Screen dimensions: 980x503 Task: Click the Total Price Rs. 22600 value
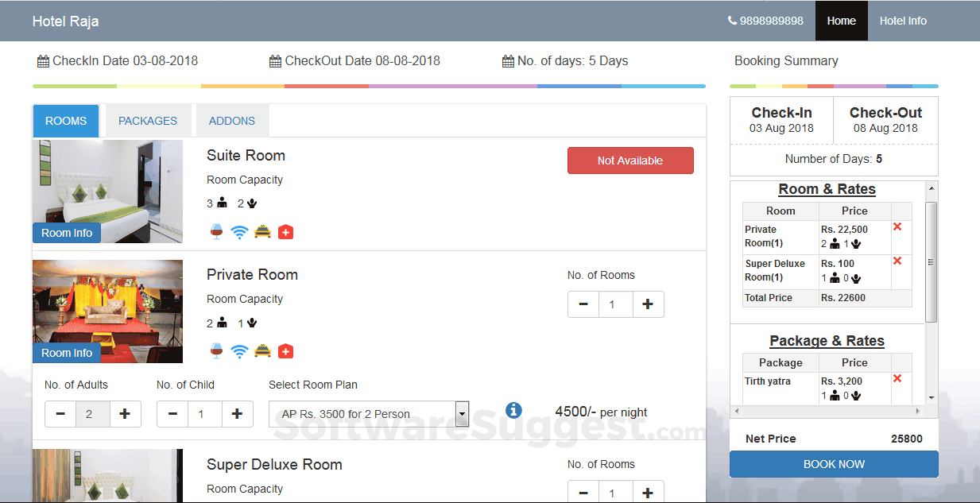point(843,298)
